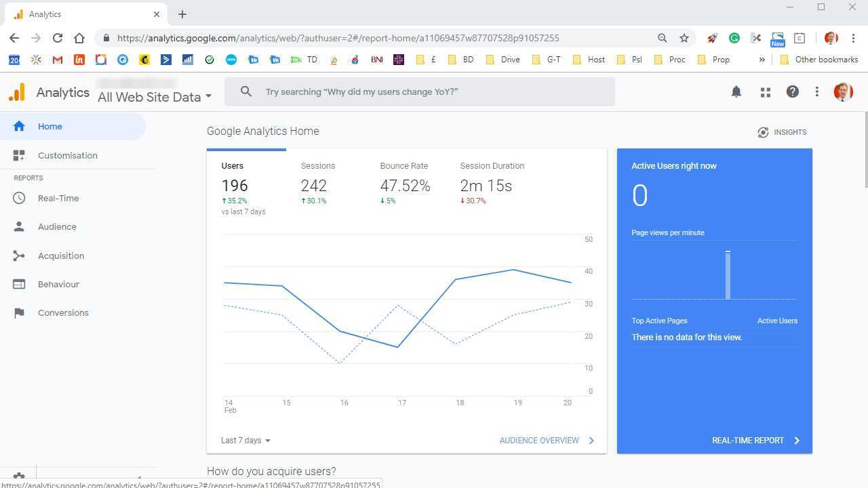The height and width of the screenshot is (488, 868).
Task: Select the Conversions flag icon
Action: click(19, 312)
